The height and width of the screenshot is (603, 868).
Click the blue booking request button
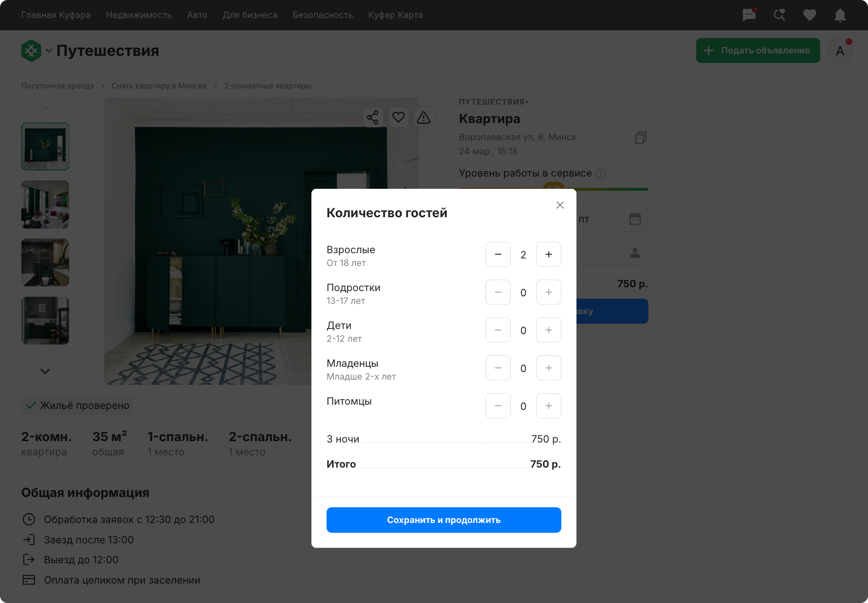coord(612,311)
